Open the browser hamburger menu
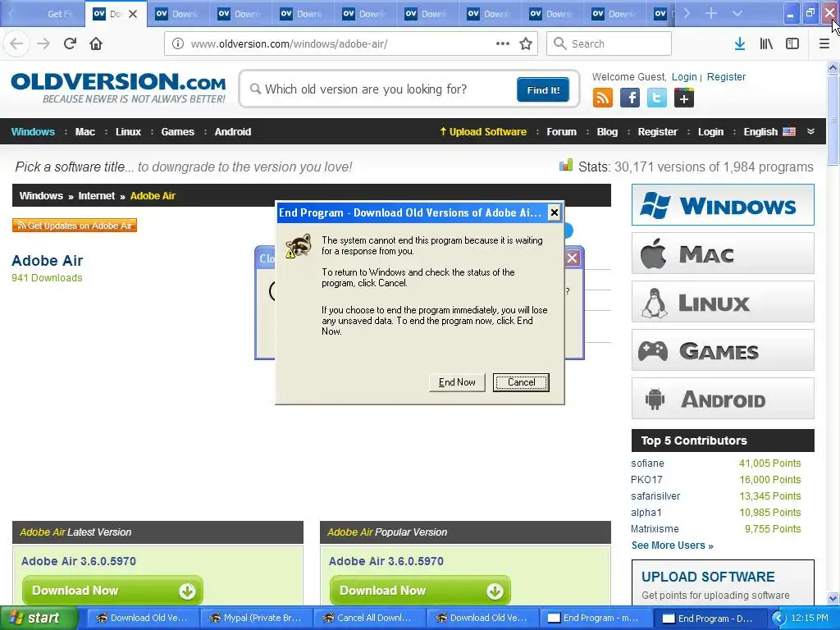The height and width of the screenshot is (630, 840). 824,44
